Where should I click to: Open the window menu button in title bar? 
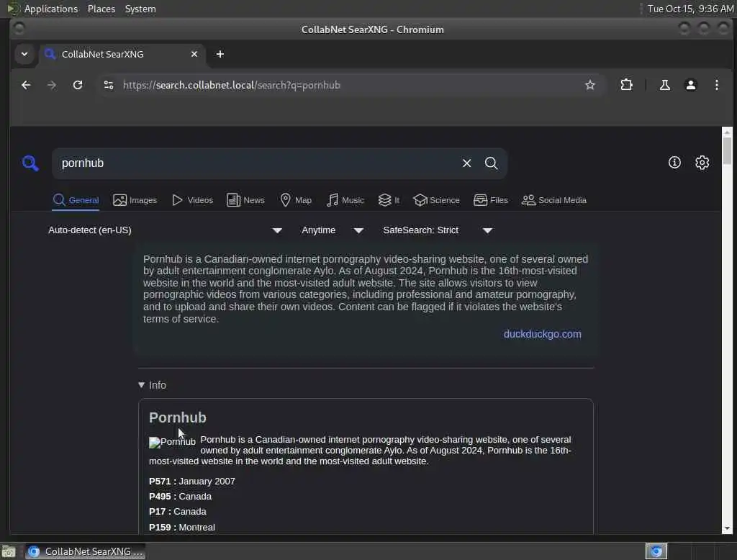click(19, 30)
